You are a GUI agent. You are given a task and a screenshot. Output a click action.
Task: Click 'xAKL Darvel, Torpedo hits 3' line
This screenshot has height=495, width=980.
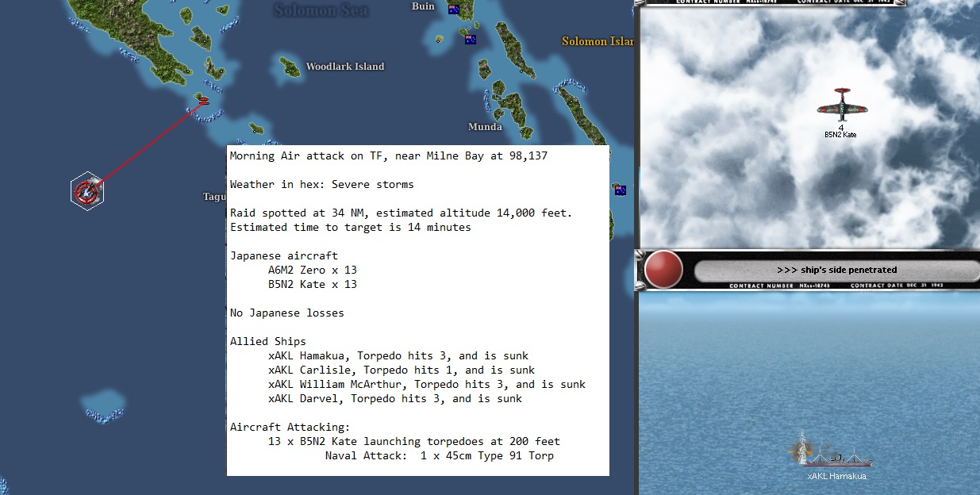(395, 399)
